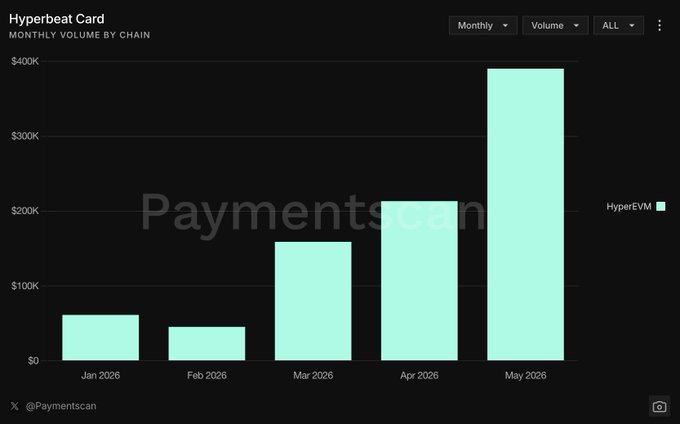The height and width of the screenshot is (424, 680).
Task: Open the @Paymentscan handle link
Action: (61, 406)
